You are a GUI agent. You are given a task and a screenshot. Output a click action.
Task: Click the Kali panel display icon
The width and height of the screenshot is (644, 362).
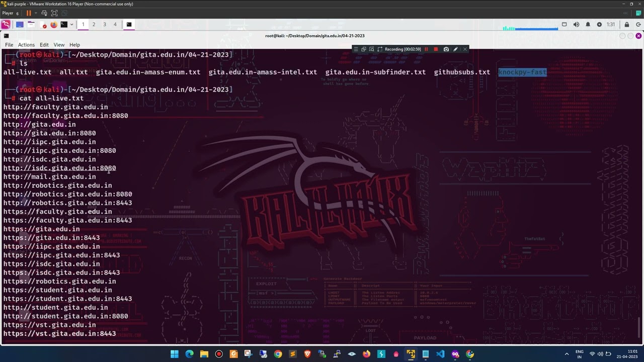pos(565,24)
